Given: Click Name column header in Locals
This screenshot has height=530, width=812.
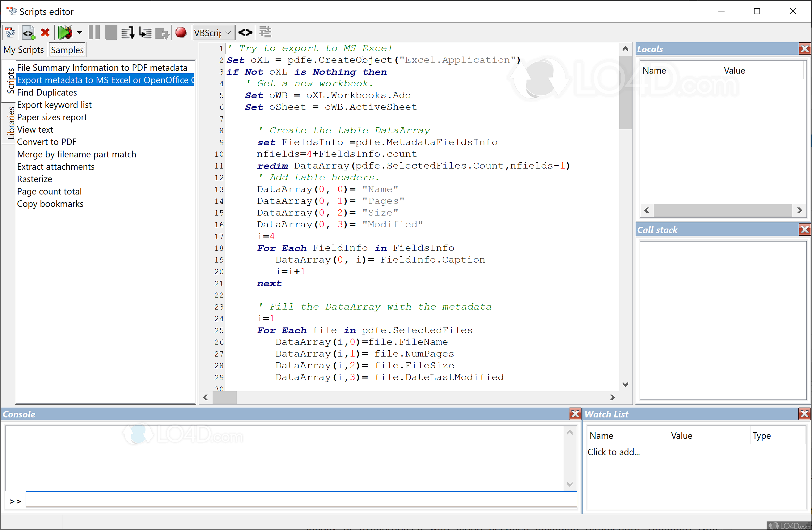Looking at the screenshot, I should coord(681,71).
